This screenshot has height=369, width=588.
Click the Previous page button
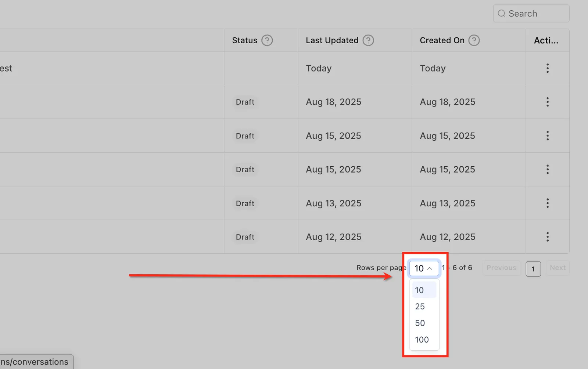501,268
